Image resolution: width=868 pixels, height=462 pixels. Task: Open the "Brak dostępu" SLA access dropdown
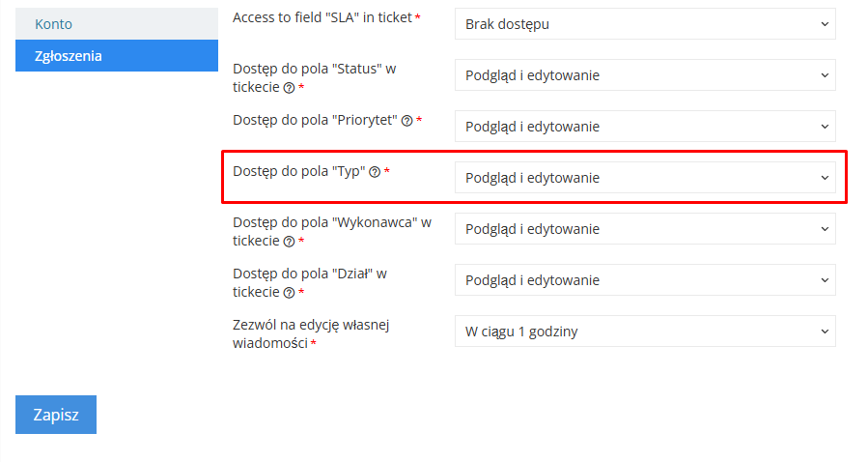(x=645, y=24)
